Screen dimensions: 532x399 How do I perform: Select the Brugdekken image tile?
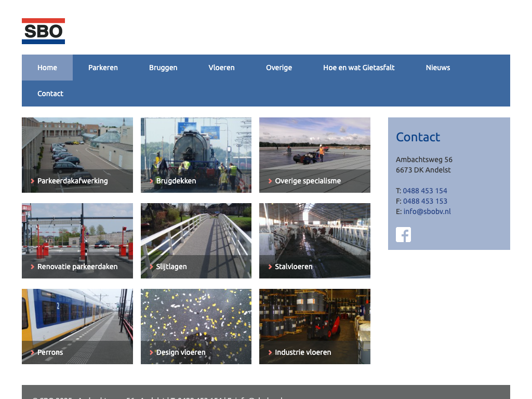coord(196,155)
